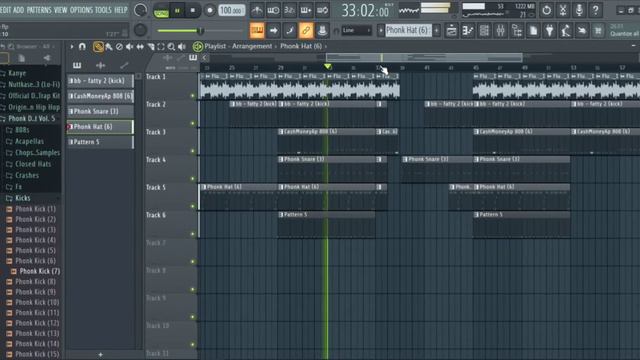
Task: Click the record button
Action: [210, 11]
